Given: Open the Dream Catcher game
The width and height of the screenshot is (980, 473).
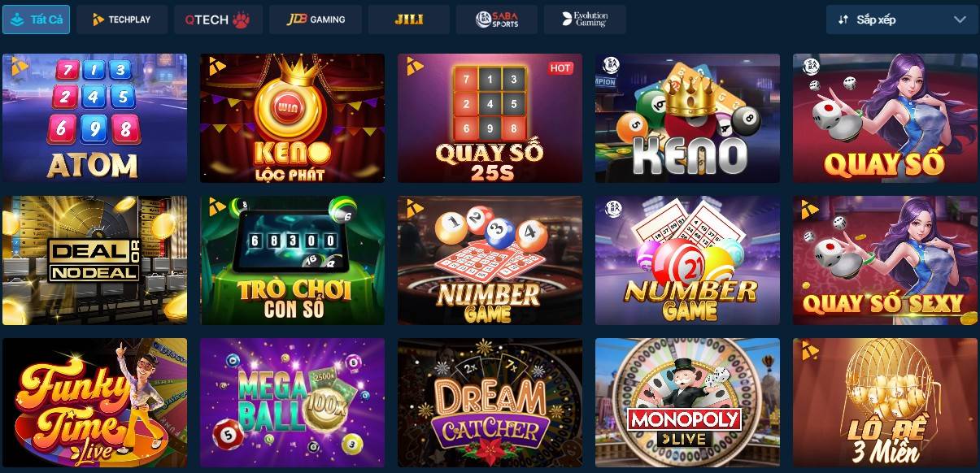Looking at the screenshot, I should [x=490, y=402].
